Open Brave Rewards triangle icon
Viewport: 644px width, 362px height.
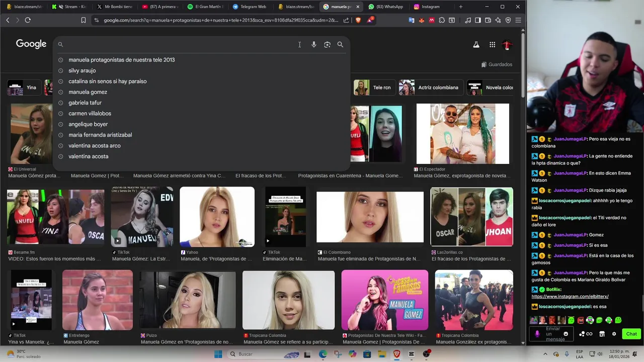pos(370,20)
